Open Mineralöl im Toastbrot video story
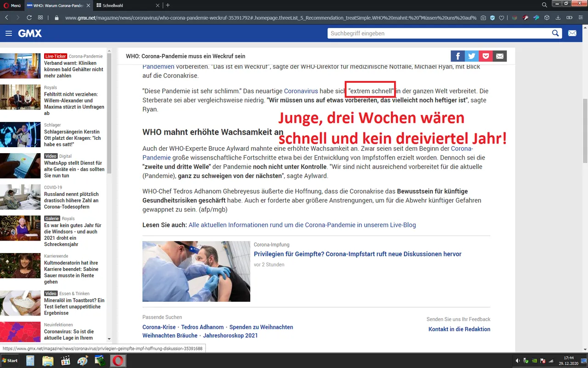Screen dimensions: 588x368 point(74,306)
